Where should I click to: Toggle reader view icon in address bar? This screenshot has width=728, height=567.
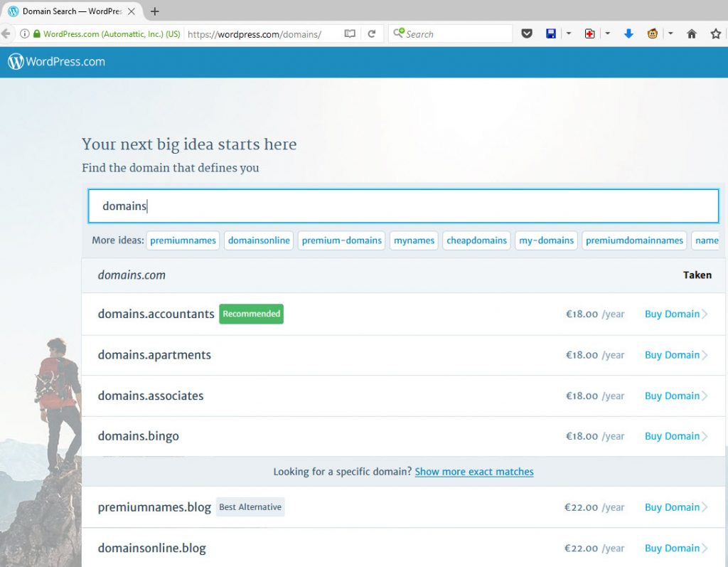pos(350,33)
